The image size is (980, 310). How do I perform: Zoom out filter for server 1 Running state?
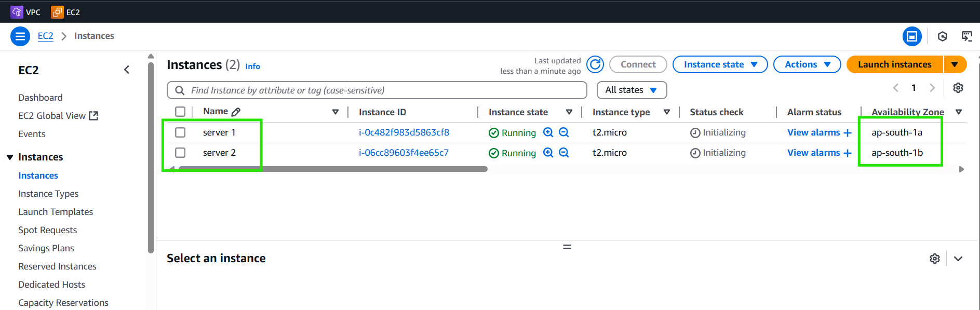pyautogui.click(x=564, y=132)
